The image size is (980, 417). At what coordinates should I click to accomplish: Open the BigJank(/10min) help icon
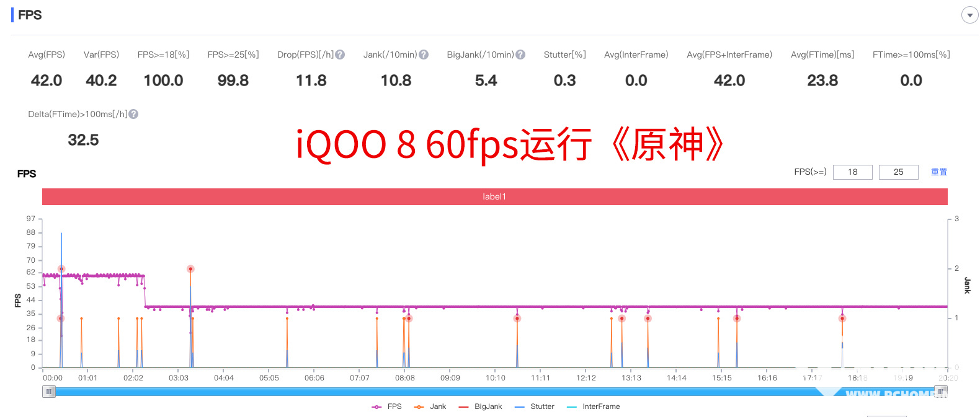tap(520, 55)
